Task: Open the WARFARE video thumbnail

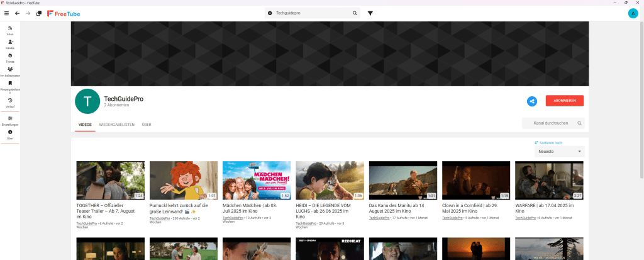Action: (x=549, y=181)
